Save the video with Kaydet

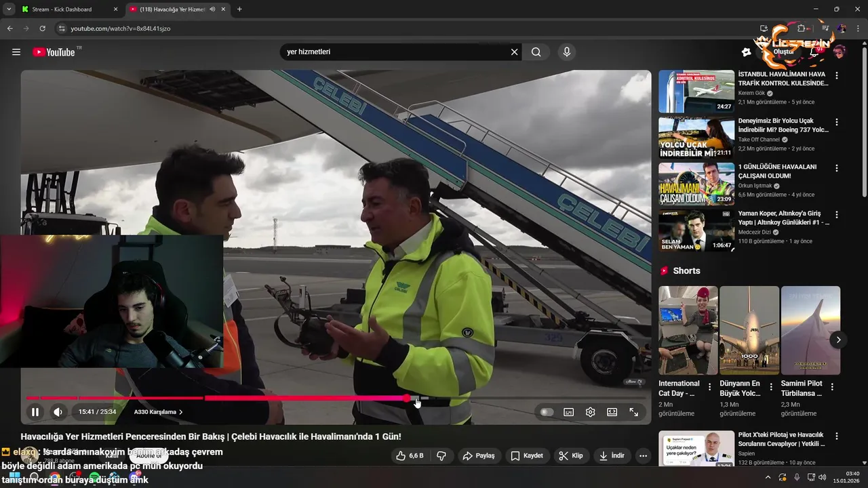pos(527,455)
